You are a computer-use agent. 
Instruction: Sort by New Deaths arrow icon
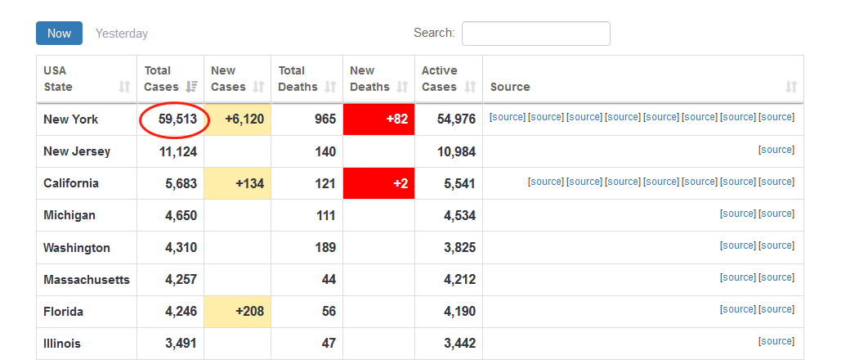pos(402,87)
